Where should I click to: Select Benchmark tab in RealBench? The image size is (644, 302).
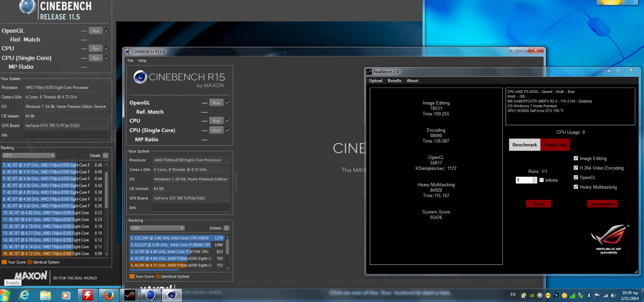[x=525, y=145]
